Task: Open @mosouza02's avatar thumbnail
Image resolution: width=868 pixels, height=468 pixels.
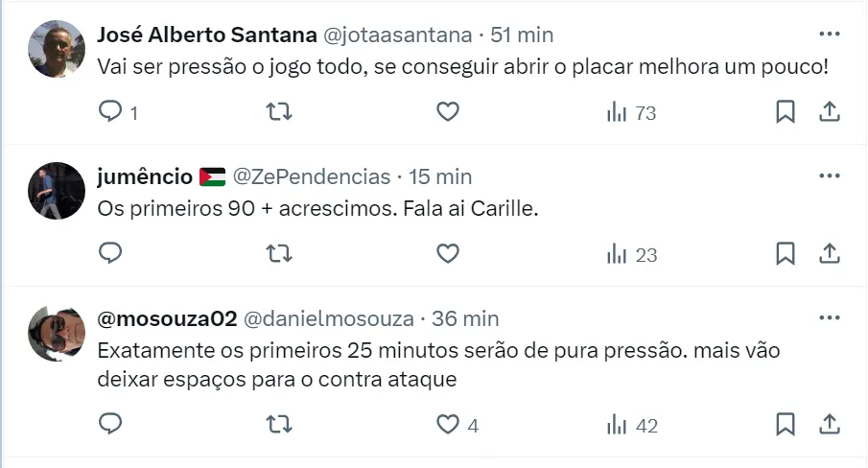Action: (x=57, y=333)
